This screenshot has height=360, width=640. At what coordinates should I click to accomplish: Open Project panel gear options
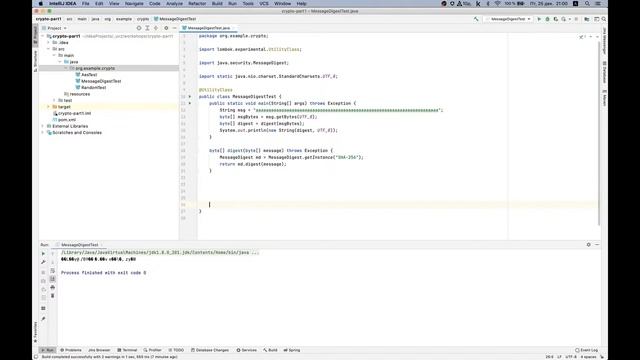tap(166, 28)
